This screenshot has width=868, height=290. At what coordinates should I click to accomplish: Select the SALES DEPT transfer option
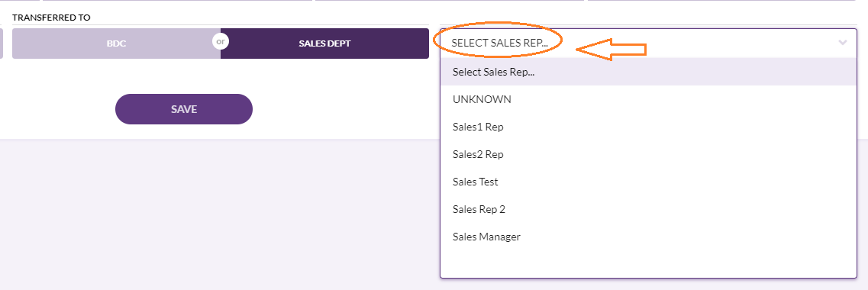pos(324,43)
